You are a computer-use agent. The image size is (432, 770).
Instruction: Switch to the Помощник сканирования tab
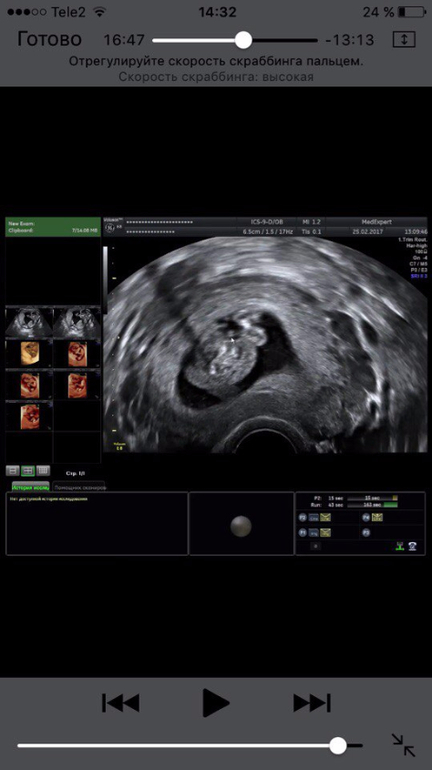[79, 487]
